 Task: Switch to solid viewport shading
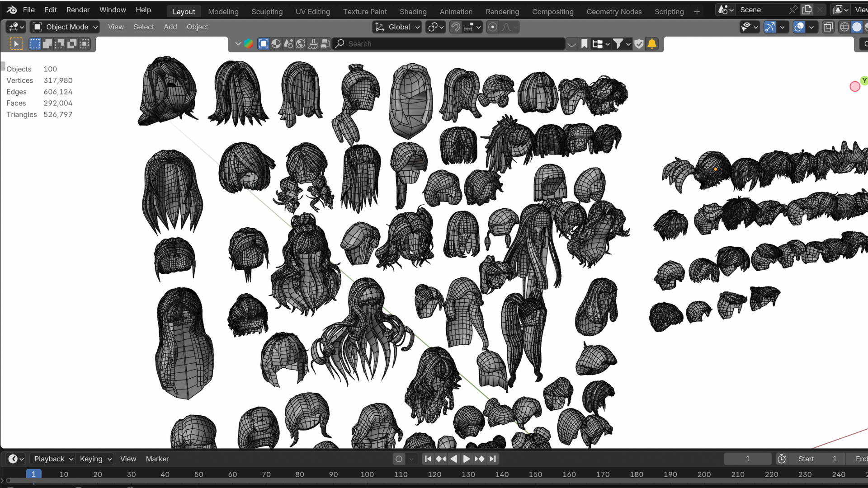click(857, 27)
